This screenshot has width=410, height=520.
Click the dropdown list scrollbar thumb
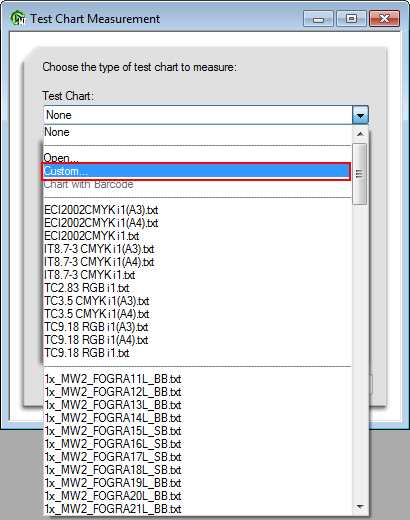coord(360,174)
